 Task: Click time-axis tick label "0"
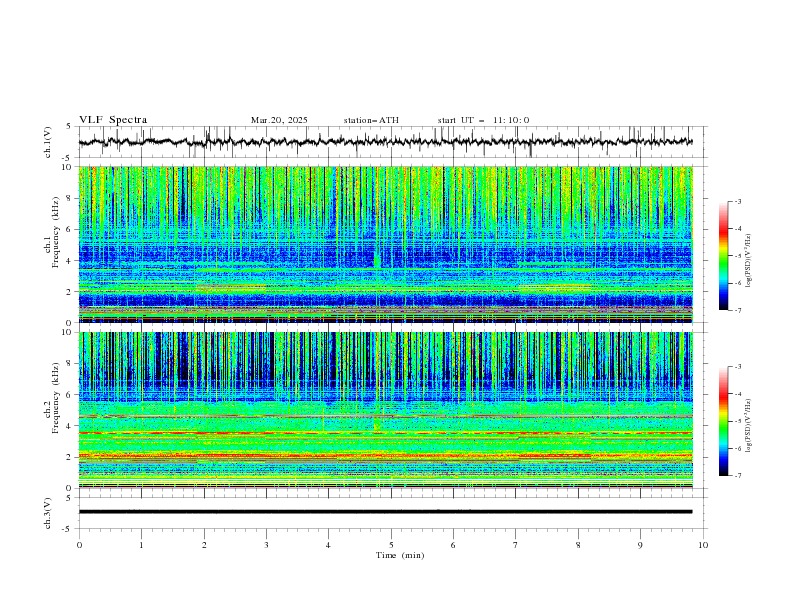[79, 545]
